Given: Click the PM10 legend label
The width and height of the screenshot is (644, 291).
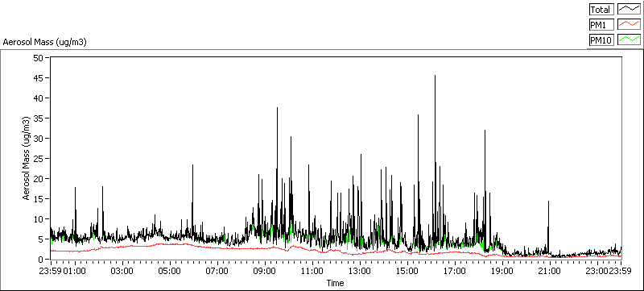Looking at the screenshot, I should point(601,39).
